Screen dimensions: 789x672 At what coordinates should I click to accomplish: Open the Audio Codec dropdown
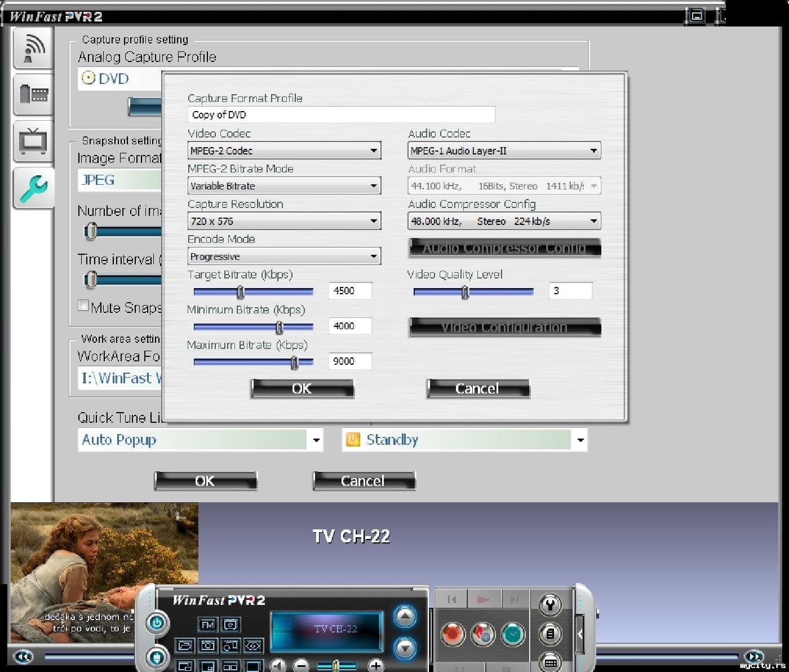click(x=504, y=151)
